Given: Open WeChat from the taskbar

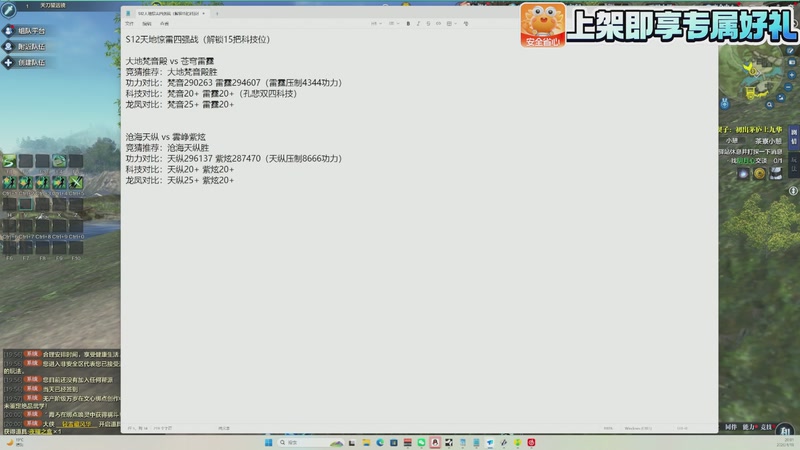Looking at the screenshot, I should point(421,442).
